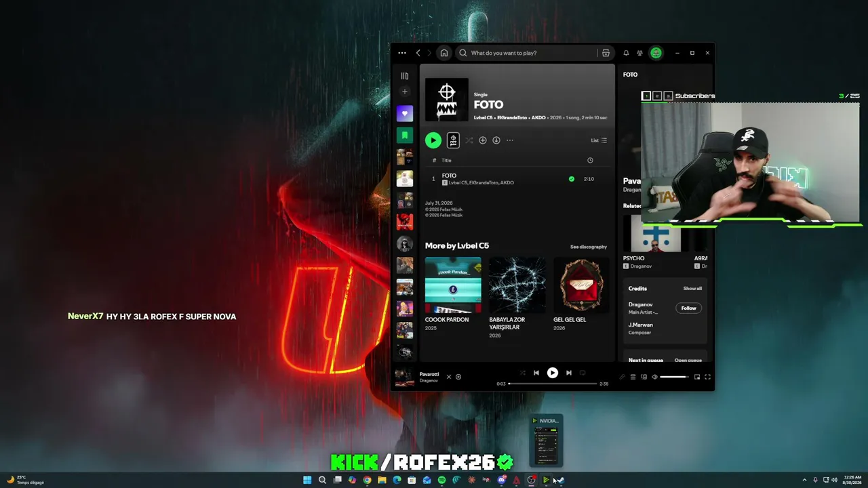Screen dimensions: 868x488
Task: Toggle shuffle in the player bar
Action: point(522,373)
